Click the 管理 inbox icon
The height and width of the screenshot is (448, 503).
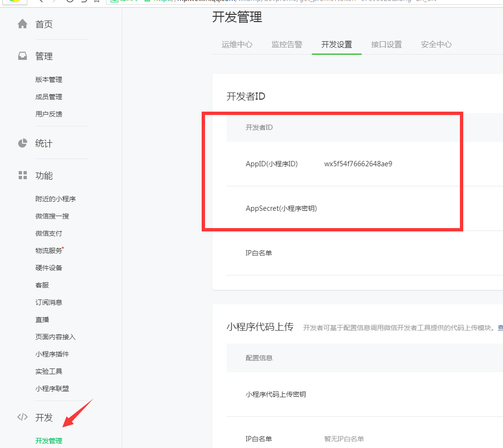23,56
